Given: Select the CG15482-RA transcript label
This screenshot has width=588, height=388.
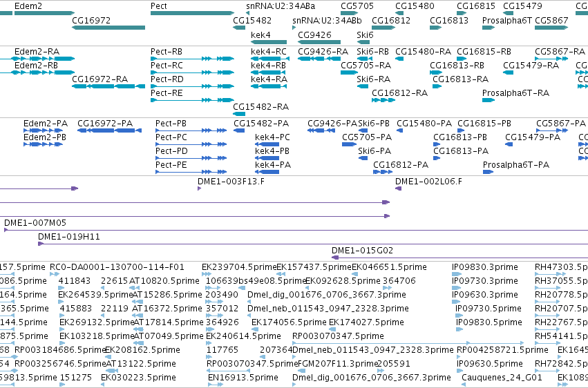Looking at the screenshot, I should pos(260,107).
